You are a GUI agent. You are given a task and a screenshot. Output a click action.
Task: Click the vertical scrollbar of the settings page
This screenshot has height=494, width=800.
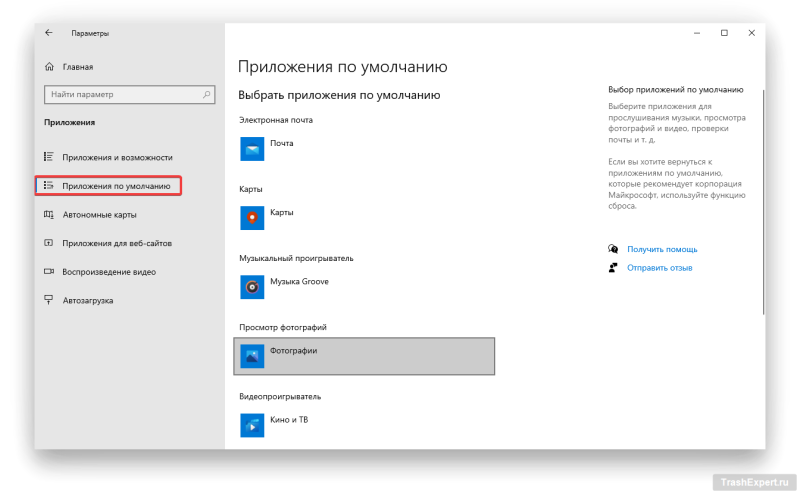point(763,202)
